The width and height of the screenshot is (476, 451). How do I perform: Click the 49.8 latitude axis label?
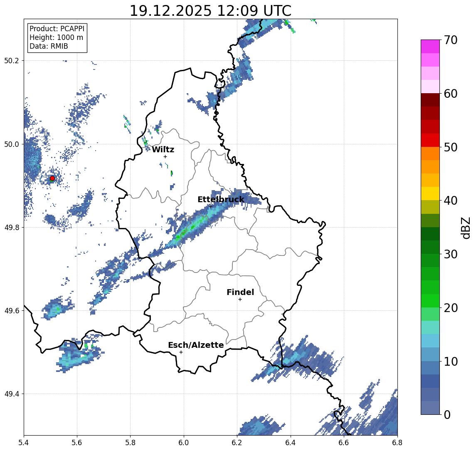[12, 227]
